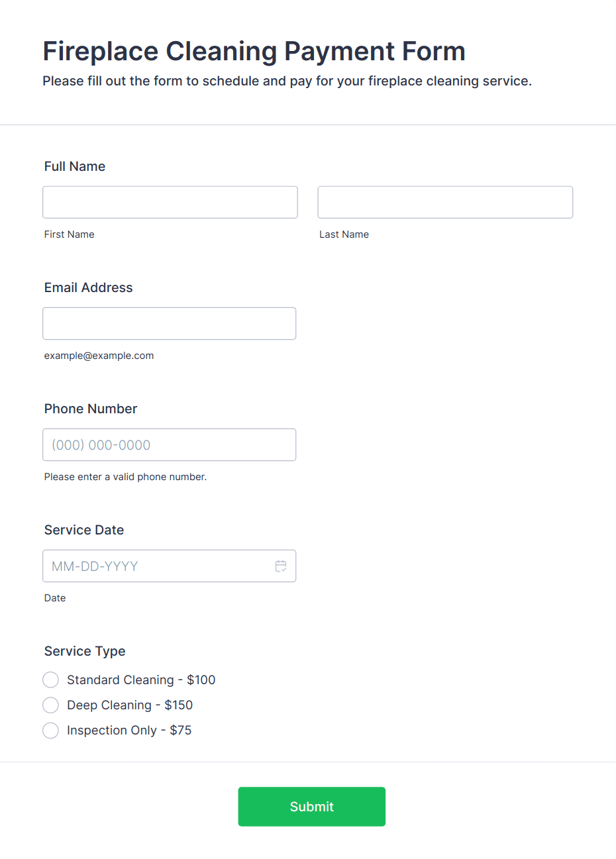Click the Full Name label
616x859 pixels.
coord(75,166)
